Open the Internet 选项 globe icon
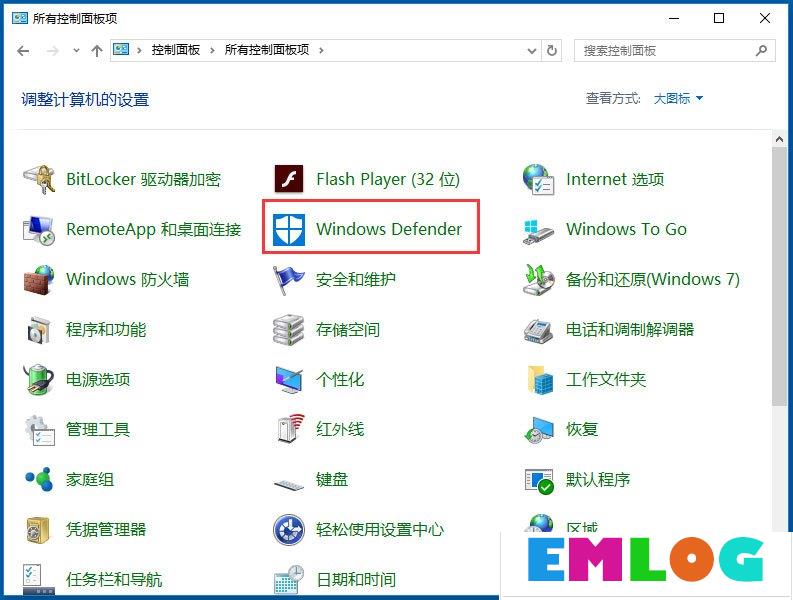 click(x=539, y=179)
